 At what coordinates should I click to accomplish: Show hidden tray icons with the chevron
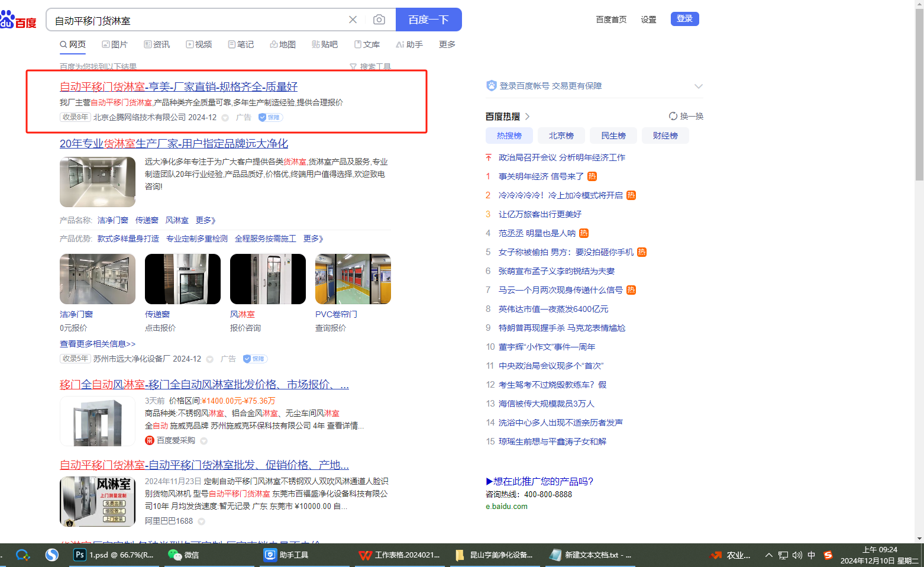point(768,555)
